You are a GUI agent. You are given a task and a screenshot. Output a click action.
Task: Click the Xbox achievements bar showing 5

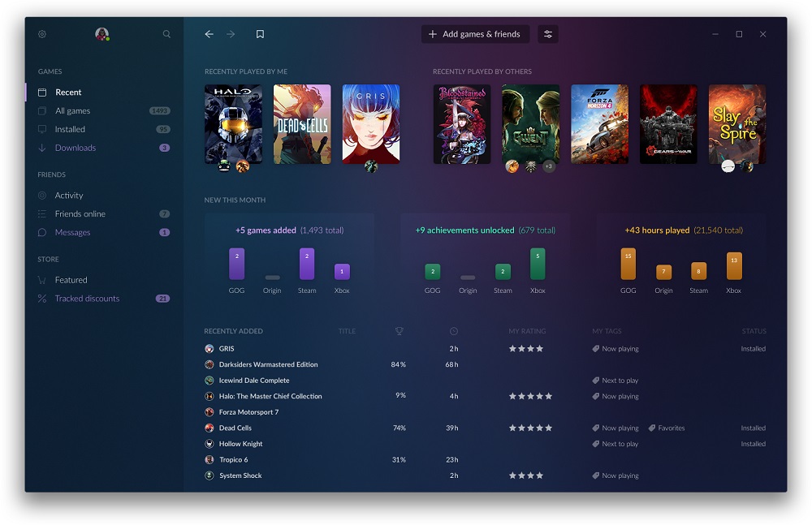pyautogui.click(x=538, y=264)
